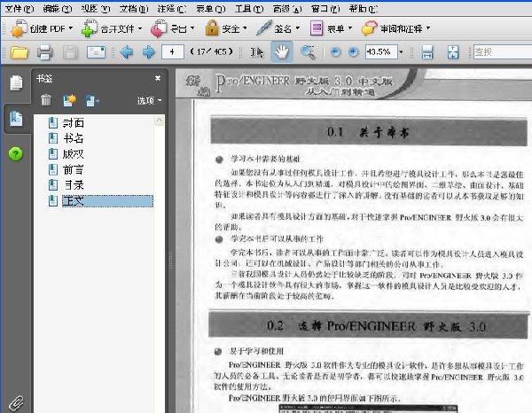Click the open folder icon
Viewport: 532px width, 413px height.
[x=20, y=52]
